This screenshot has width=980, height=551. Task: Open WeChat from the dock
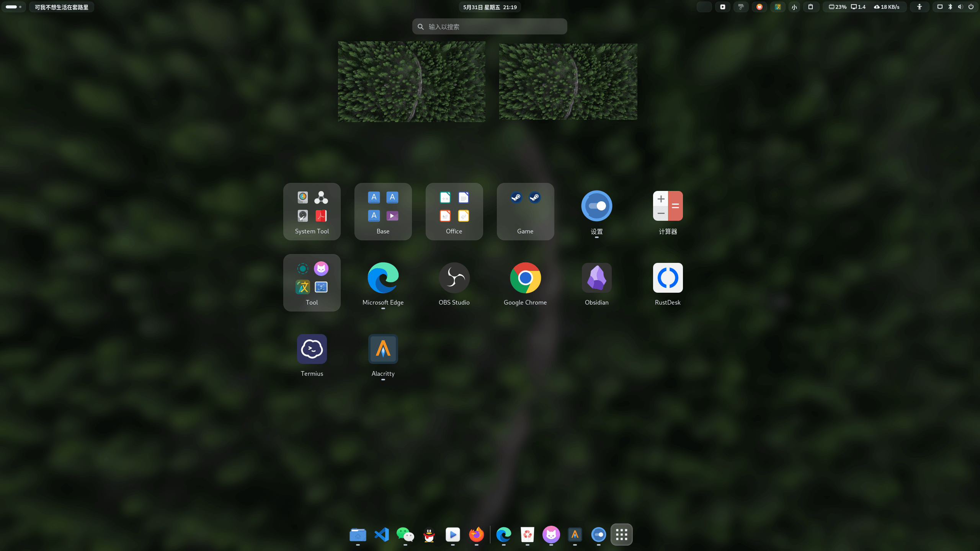point(405,535)
